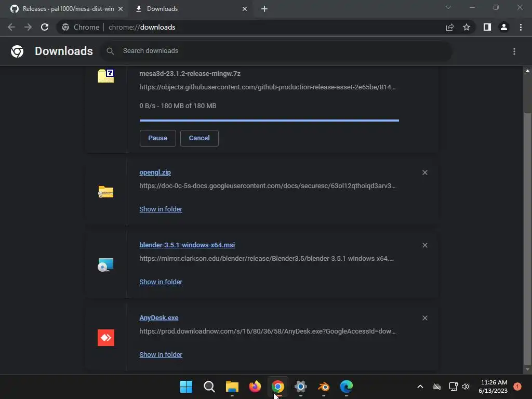Bookmark this tab with the star
This screenshot has height=399, width=532.
coord(467,27)
